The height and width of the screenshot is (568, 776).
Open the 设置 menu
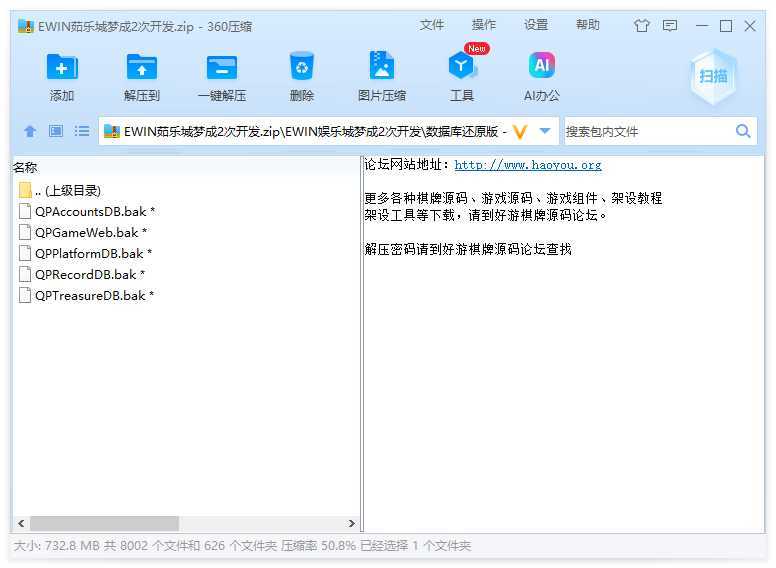pos(536,25)
